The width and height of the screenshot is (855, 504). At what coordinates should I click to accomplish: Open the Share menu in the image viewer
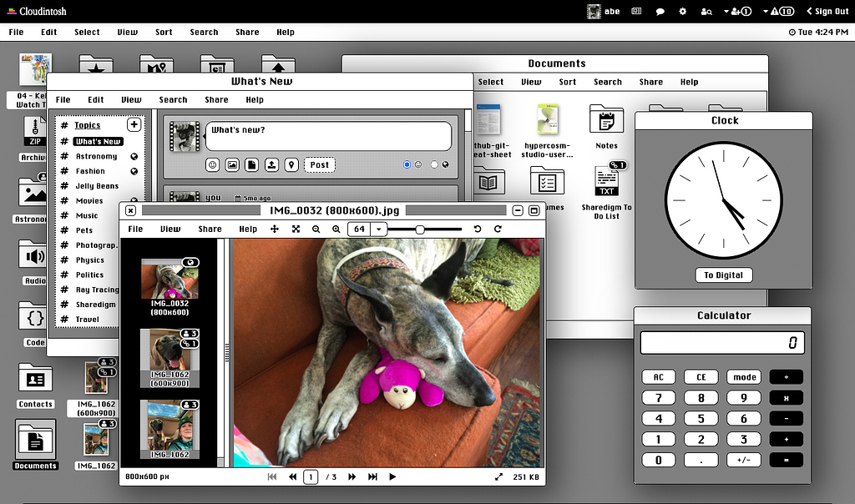pyautogui.click(x=210, y=229)
